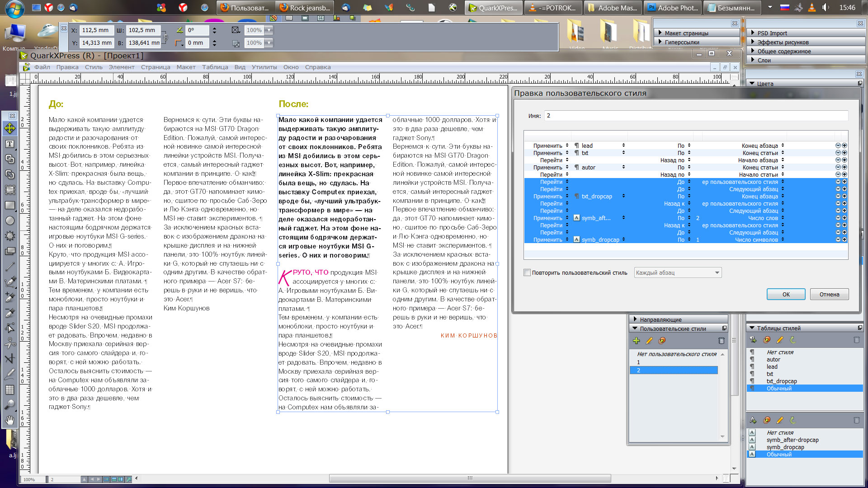Select the autor paragraph style sheet
Screen dimensions: 868x488
click(773, 359)
